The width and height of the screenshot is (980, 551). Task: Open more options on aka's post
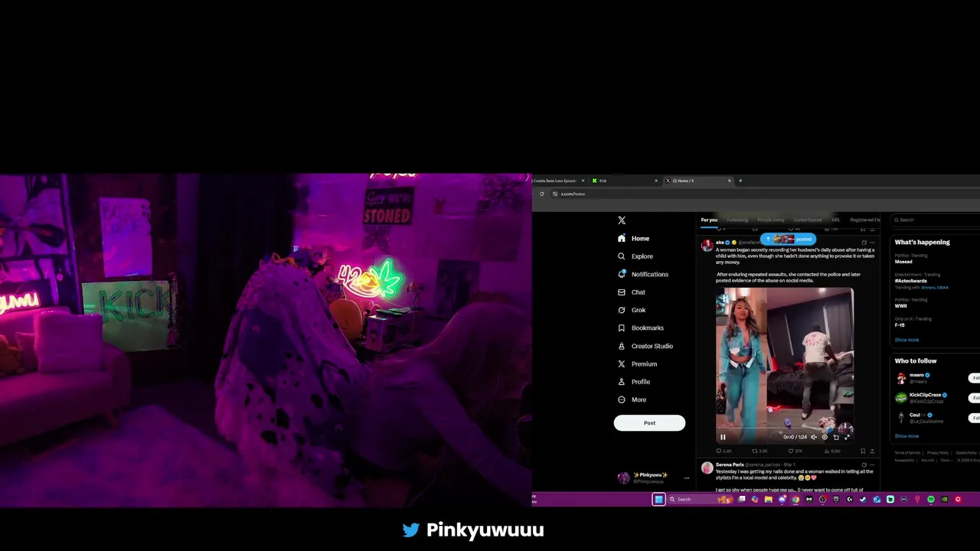[872, 243]
